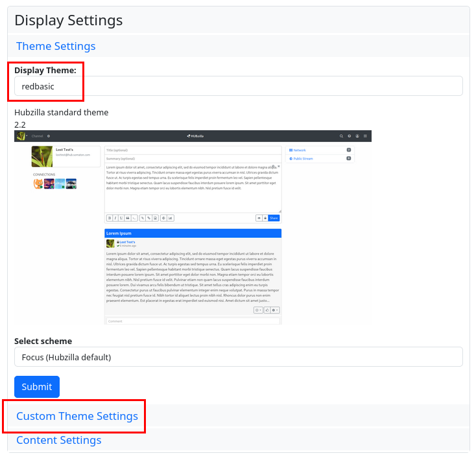Click the search magnifier icon in the theme preview navbar
Viewport: 476px width, 462px height.
(x=342, y=136)
